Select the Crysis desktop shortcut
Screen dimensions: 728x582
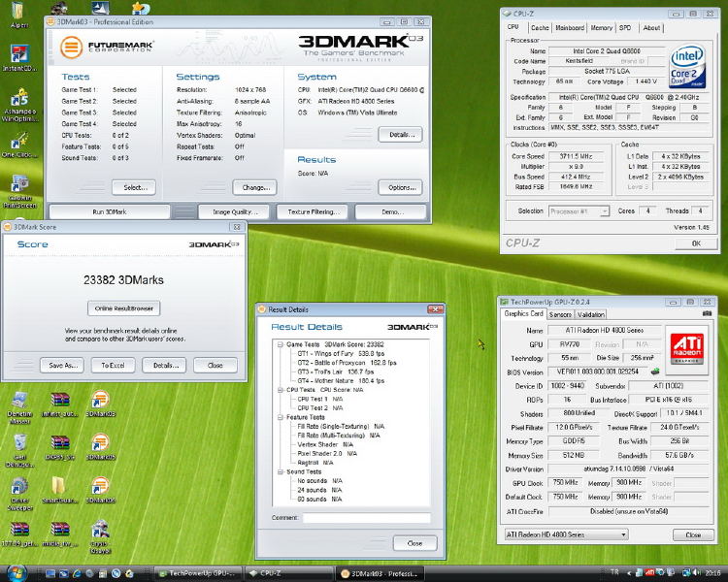tap(100, 537)
